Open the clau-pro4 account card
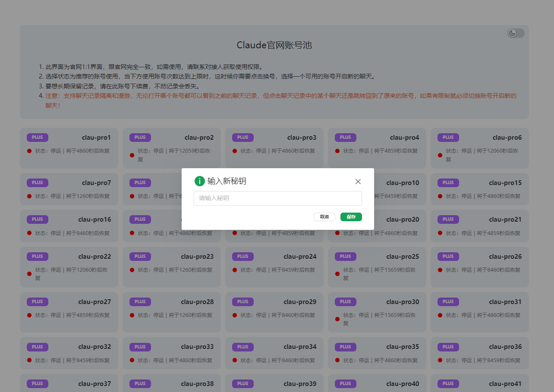Screen dimensions: 554x392 [377, 148]
